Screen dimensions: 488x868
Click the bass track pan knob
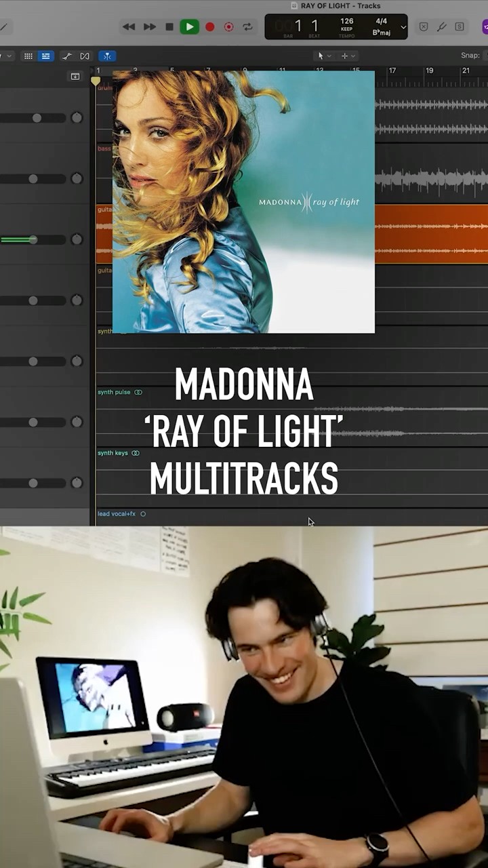(x=77, y=179)
